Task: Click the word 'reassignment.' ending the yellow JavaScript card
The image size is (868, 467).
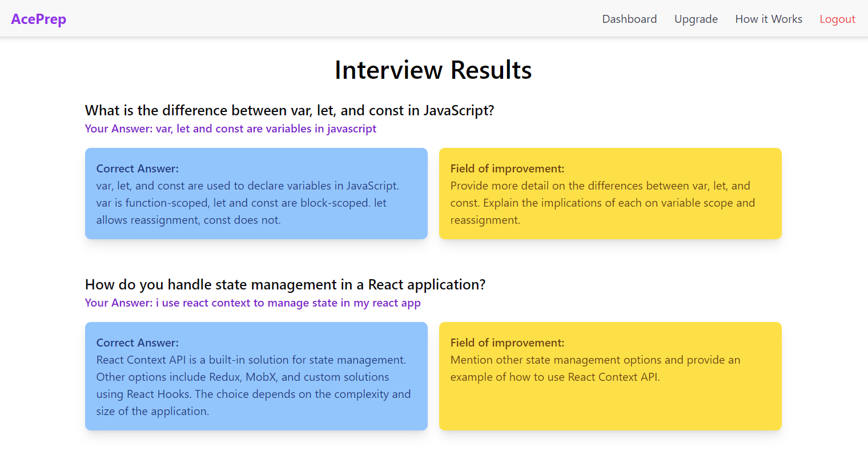Action: click(485, 220)
